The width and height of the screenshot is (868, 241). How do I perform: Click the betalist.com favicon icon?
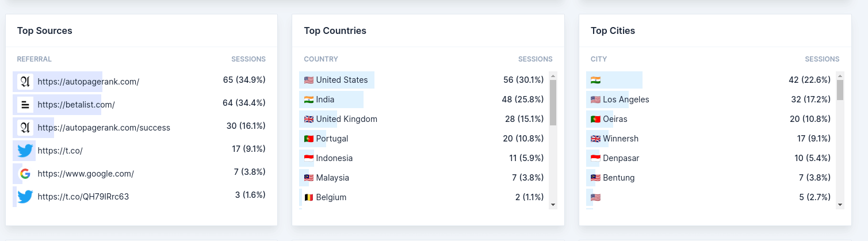pos(25,105)
